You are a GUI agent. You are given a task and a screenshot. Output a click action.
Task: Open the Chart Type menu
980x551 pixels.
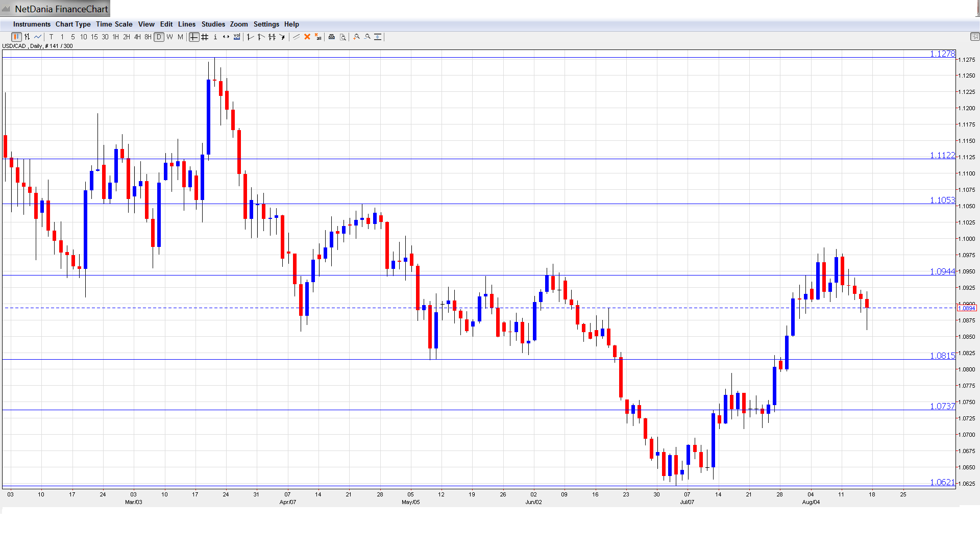pos(73,24)
